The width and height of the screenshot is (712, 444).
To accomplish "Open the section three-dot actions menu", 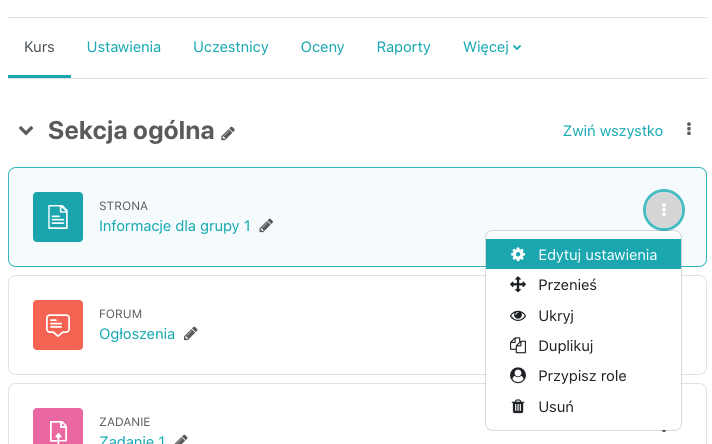I will pos(689,129).
